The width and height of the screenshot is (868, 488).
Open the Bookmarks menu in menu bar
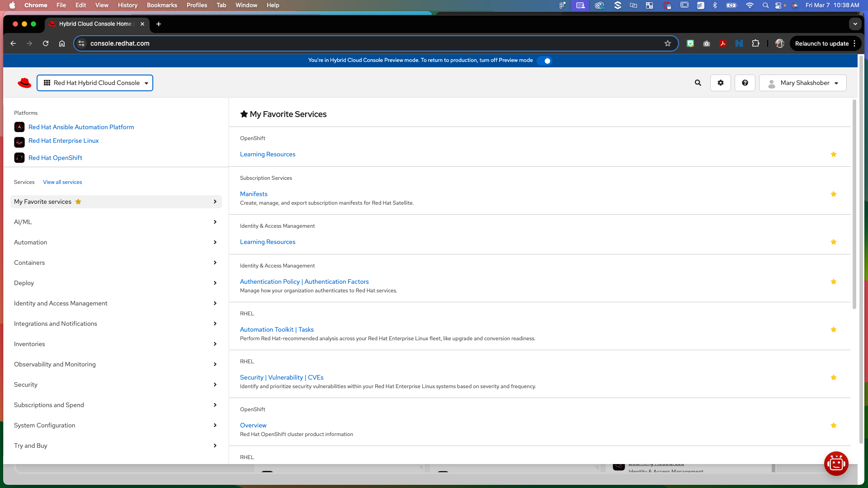click(162, 5)
